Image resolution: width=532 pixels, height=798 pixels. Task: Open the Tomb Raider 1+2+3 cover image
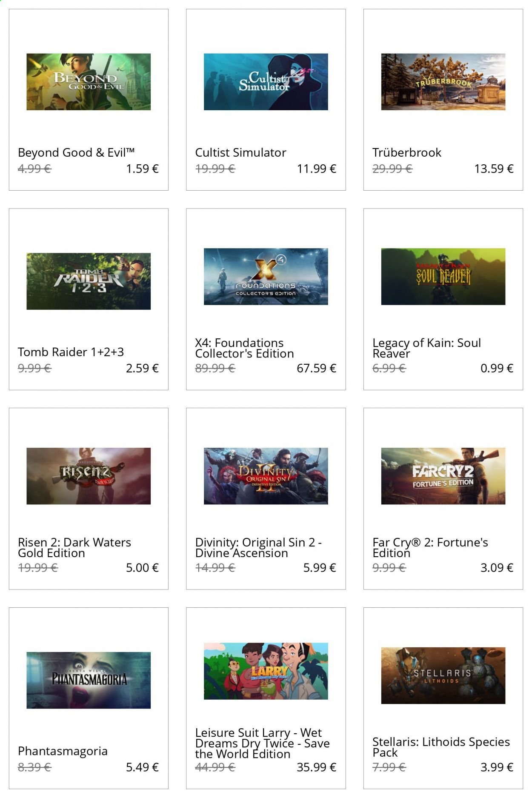pyautogui.click(x=89, y=281)
